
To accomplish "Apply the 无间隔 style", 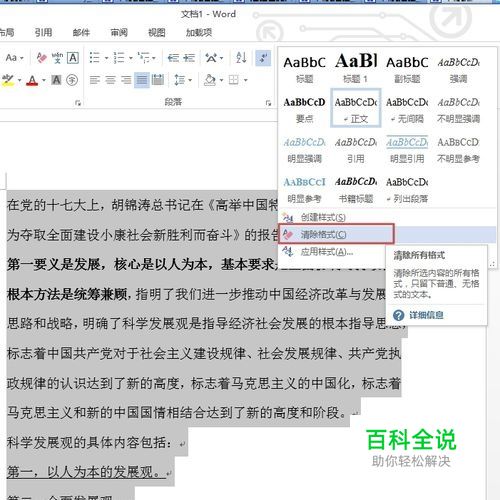I will click(407, 109).
